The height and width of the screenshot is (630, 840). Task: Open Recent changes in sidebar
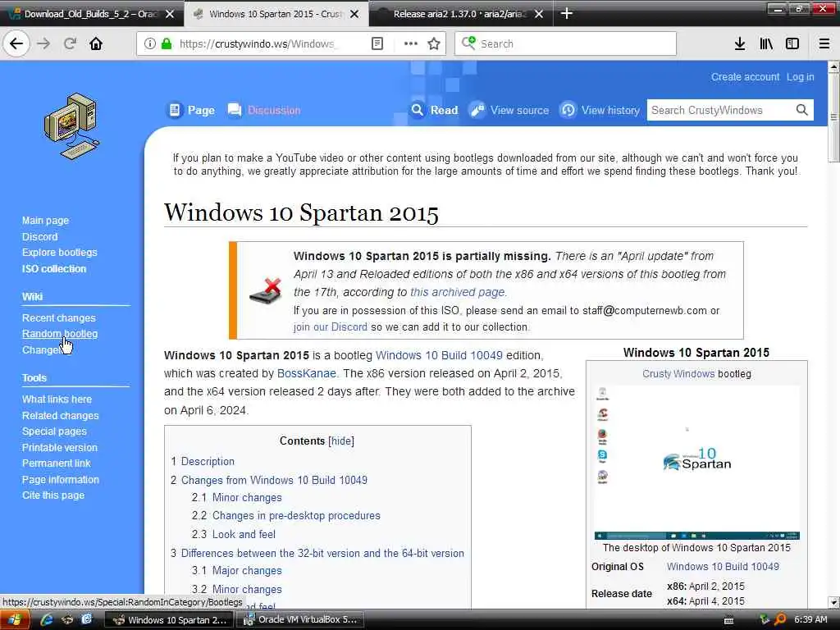point(58,317)
